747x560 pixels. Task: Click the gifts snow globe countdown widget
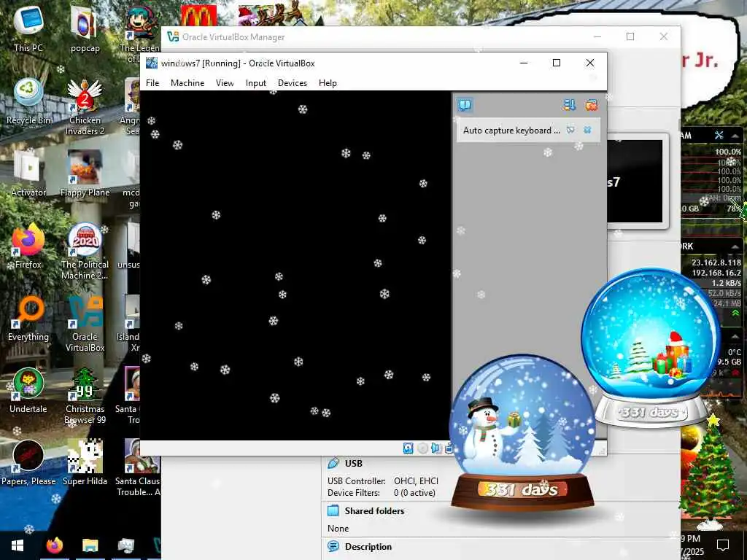(651, 348)
